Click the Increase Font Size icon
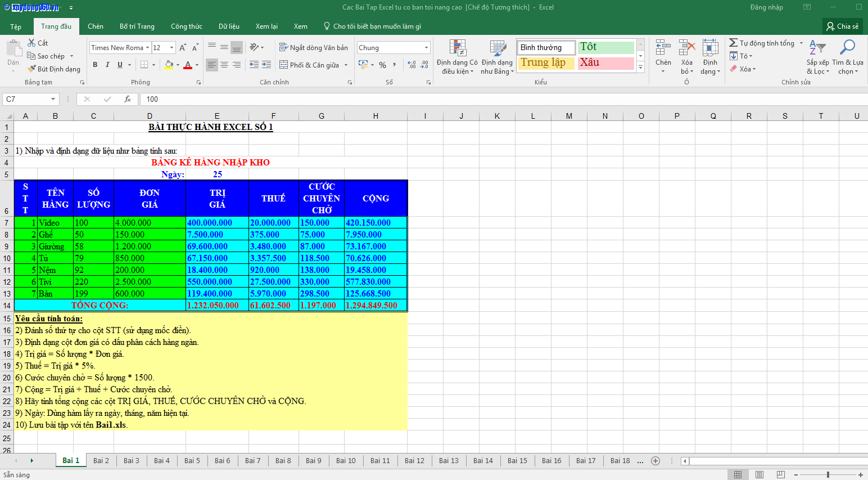This screenshot has height=480, width=868. pos(183,48)
